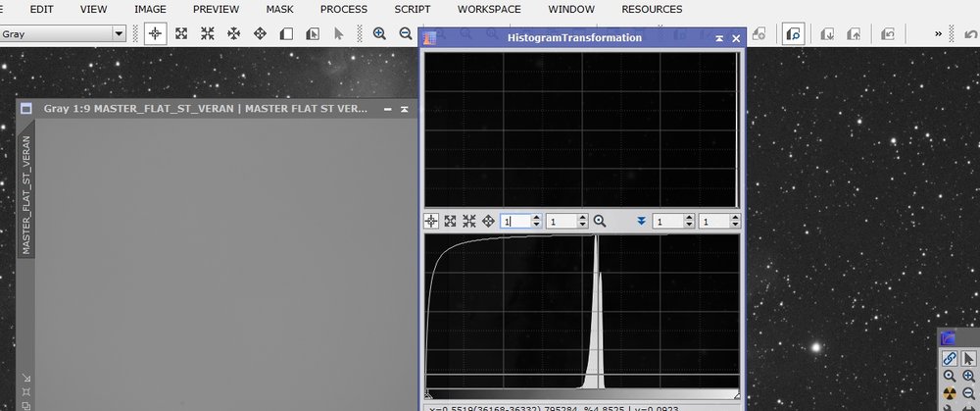This screenshot has width=980, height=411.
Task: Click the Zoom In magnifier in main toolbar
Action: click(379, 33)
